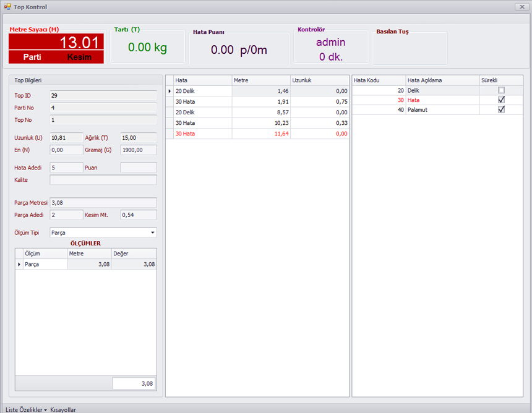Screen dimensions: 532x413
Task: Click the Uzunluk column header in defect list
Action: (x=319, y=80)
